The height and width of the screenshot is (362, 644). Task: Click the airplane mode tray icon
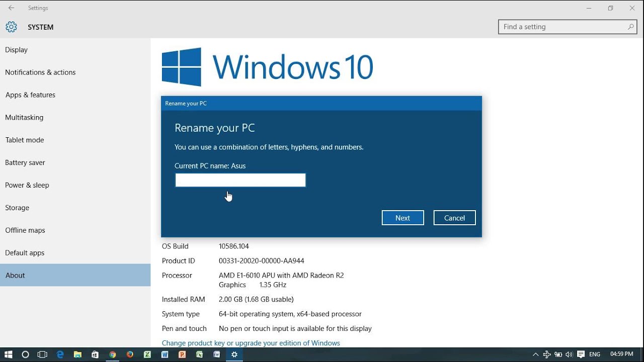tap(546, 354)
